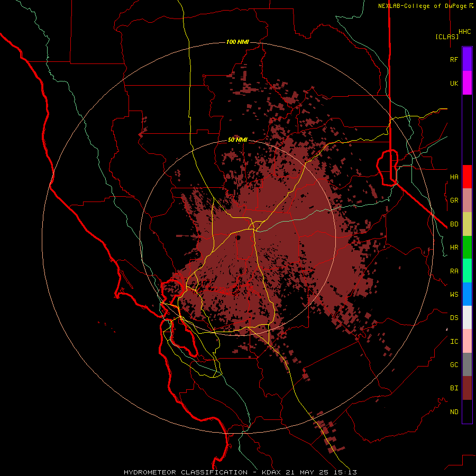Select the BD yellow legend swatch
The image size is (476, 476).
(467, 224)
